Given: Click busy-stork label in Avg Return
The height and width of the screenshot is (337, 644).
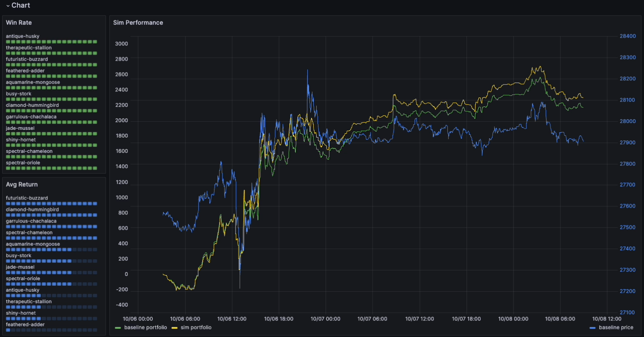Looking at the screenshot, I should [18, 256].
